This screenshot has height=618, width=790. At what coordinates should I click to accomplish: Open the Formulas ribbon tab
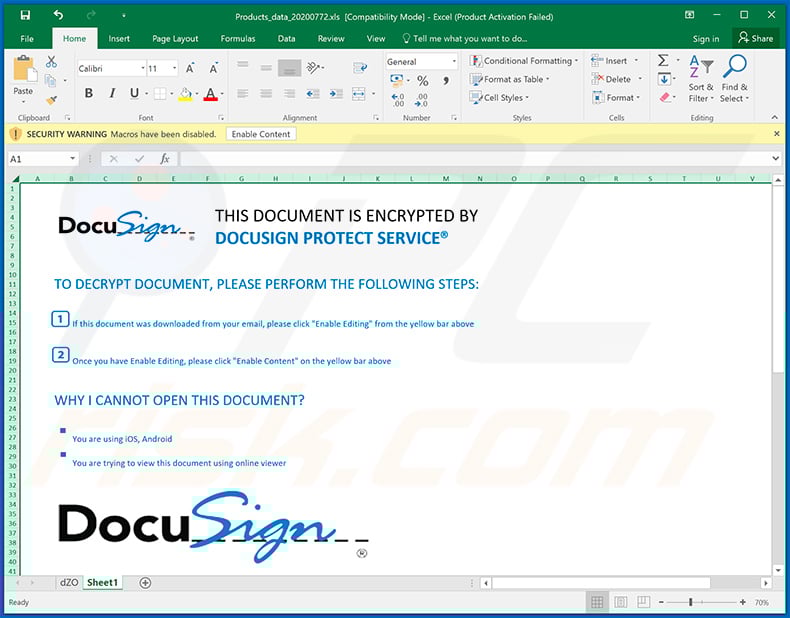[x=238, y=39]
